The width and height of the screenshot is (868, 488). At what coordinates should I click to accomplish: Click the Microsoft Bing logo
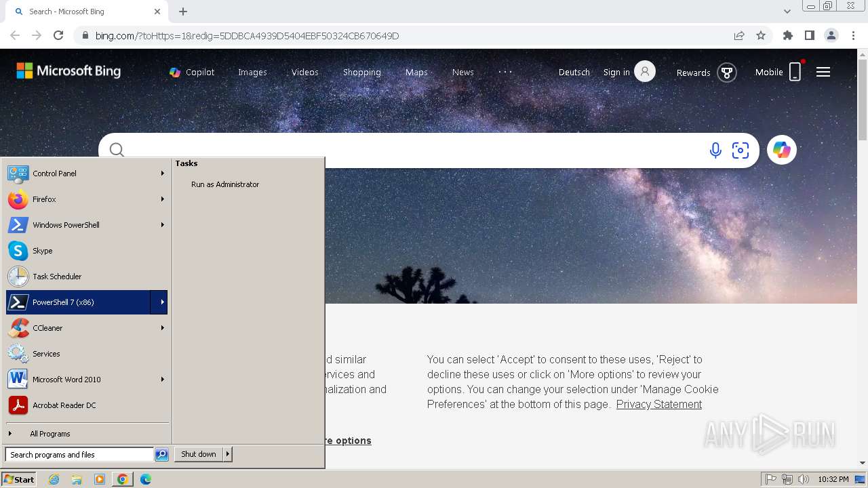68,70
